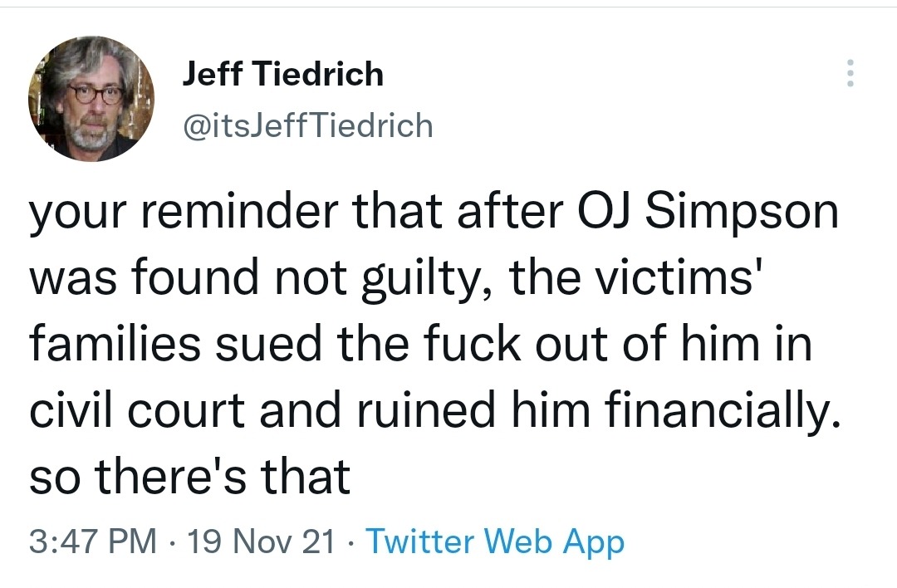Click the word "families" in the tweet
The image size is (897, 588).
click(115, 345)
